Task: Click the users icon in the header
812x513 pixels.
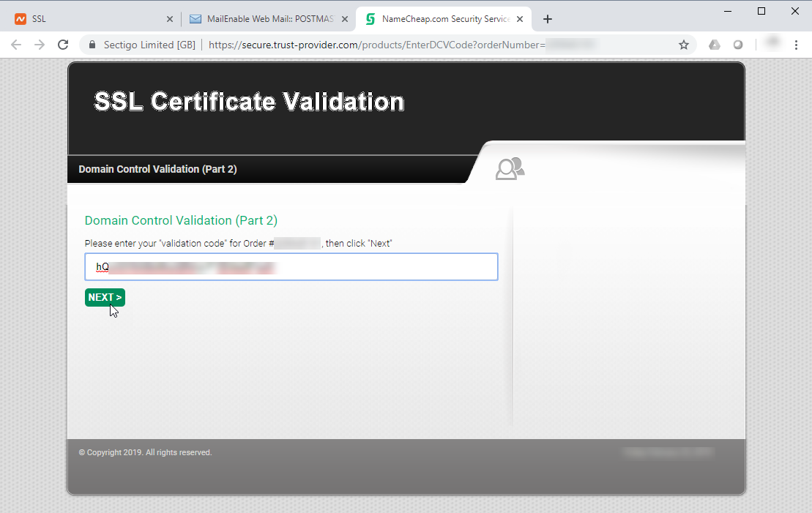Action: point(510,169)
